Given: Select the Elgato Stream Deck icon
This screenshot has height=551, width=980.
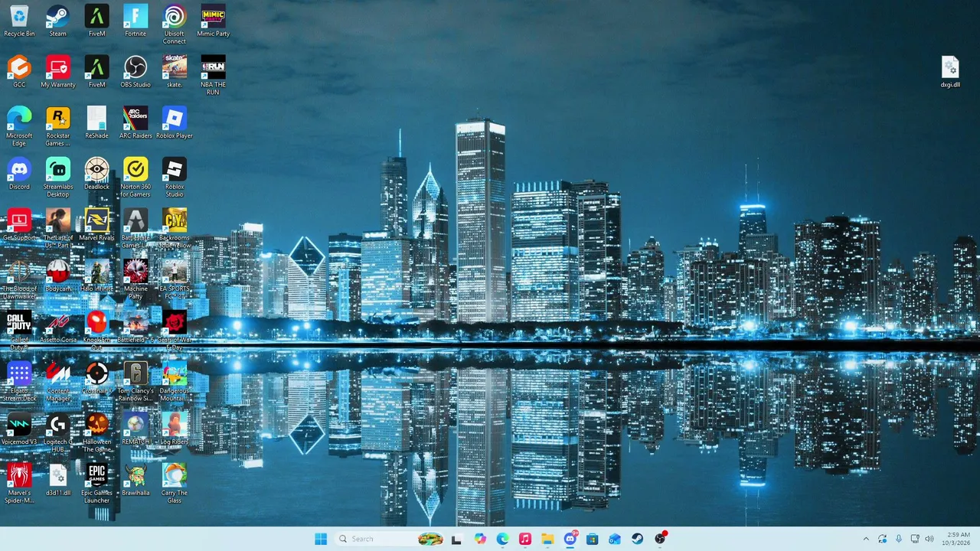Looking at the screenshot, I should (x=19, y=381).
